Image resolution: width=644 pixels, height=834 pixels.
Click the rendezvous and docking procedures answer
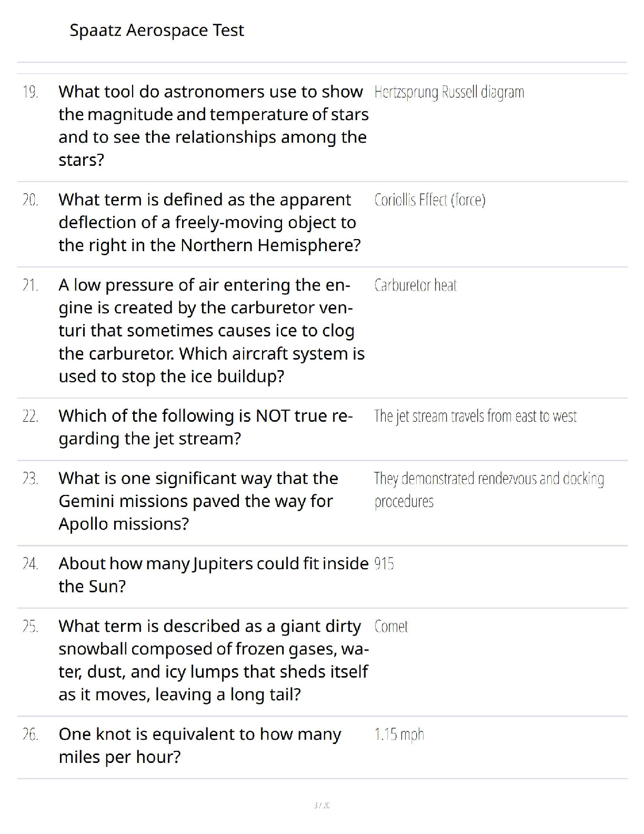489,490
